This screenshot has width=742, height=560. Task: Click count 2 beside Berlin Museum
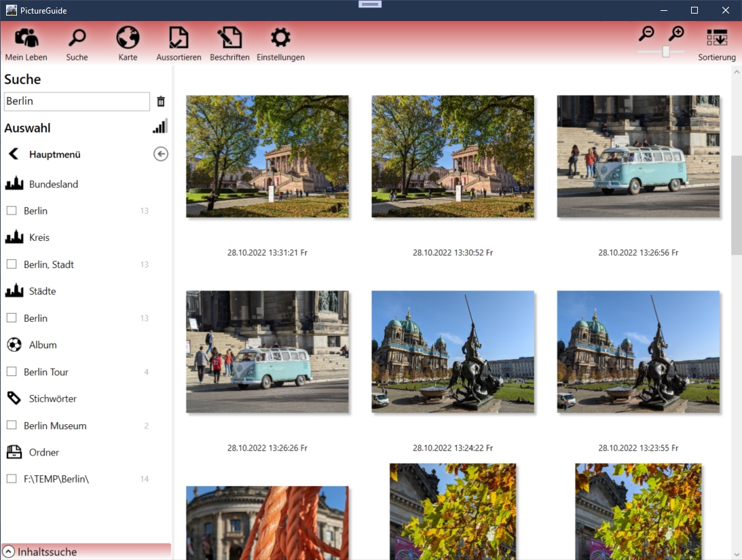146,426
